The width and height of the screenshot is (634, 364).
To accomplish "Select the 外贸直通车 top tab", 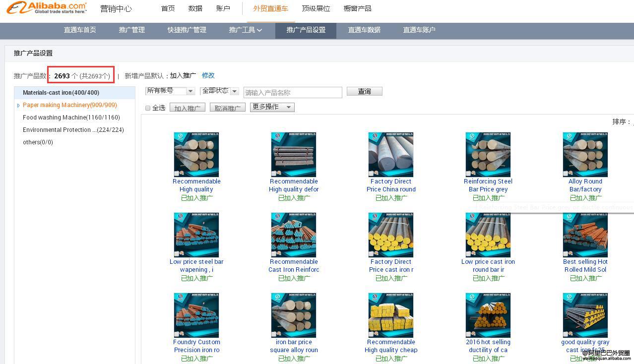I will 270,8.
